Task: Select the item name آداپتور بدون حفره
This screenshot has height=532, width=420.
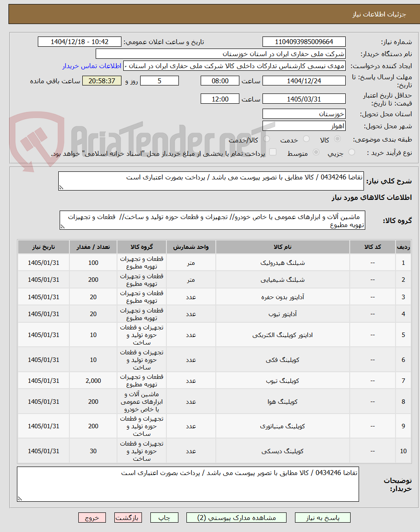Action: pos(283,297)
